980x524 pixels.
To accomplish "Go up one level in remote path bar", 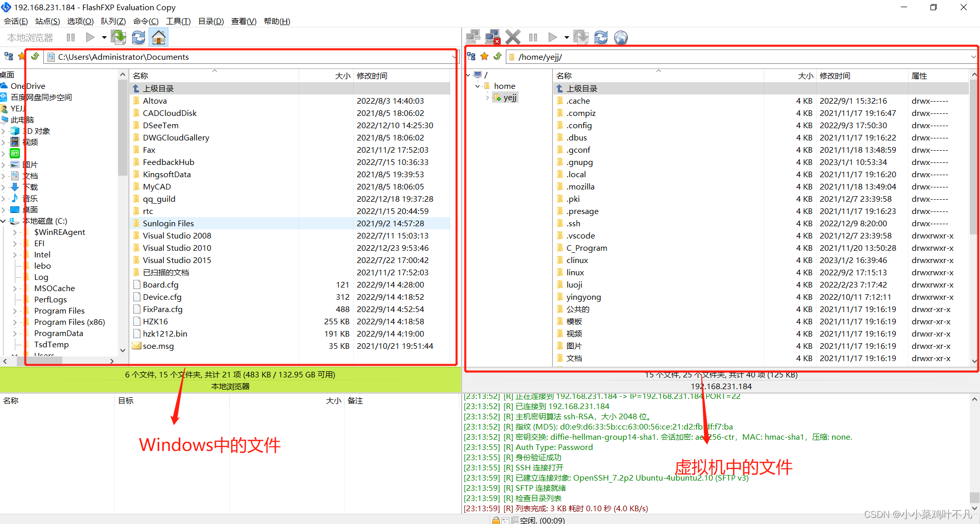I will coord(498,56).
